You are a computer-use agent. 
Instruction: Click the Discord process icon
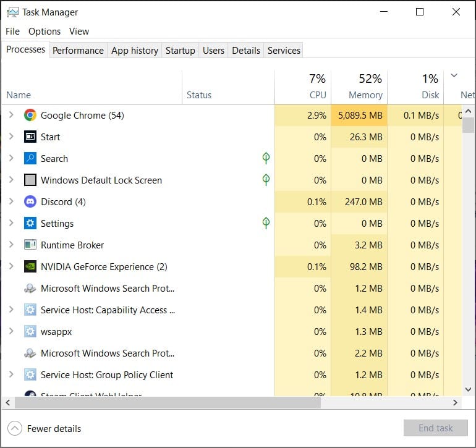(30, 202)
